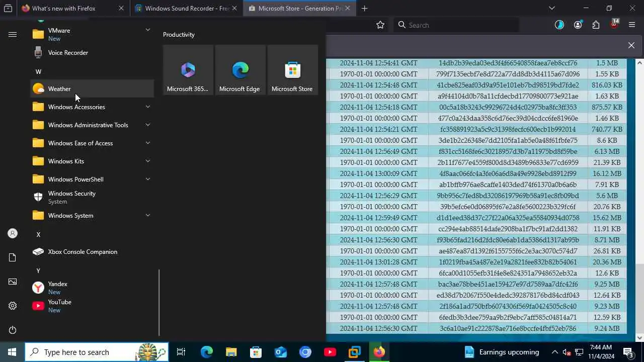Viewport: 644px width, 362px height.
Task: Open the Microsoft Store tile
Action: click(x=292, y=70)
